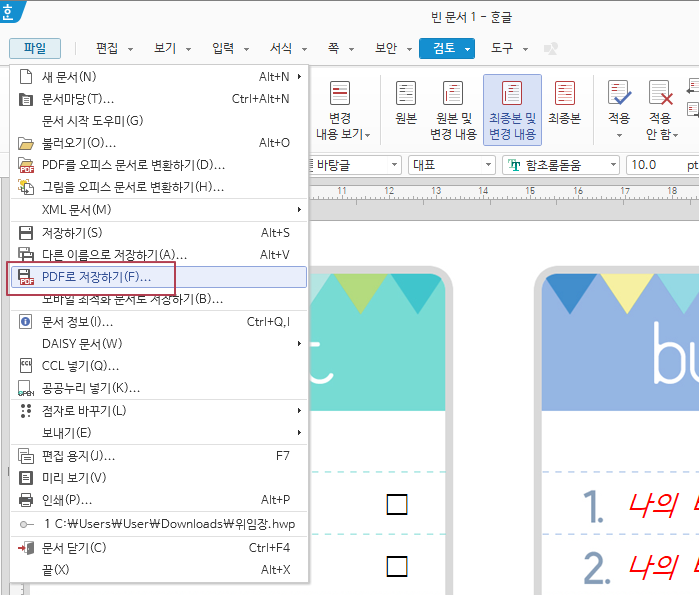The height and width of the screenshot is (595, 699).
Task: Click the dimmed icon right of 도구 menu
Action: pos(551,49)
